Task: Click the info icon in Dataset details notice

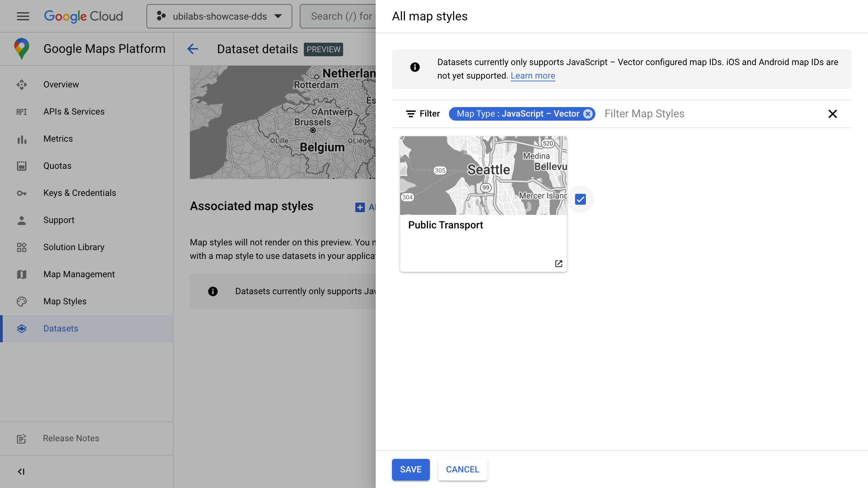Action: pos(213,291)
